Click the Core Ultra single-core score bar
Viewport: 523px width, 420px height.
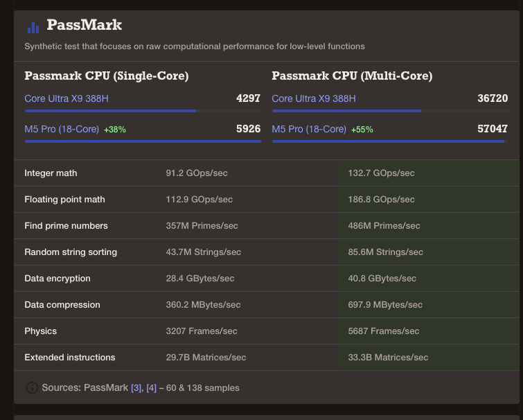click(x=143, y=111)
